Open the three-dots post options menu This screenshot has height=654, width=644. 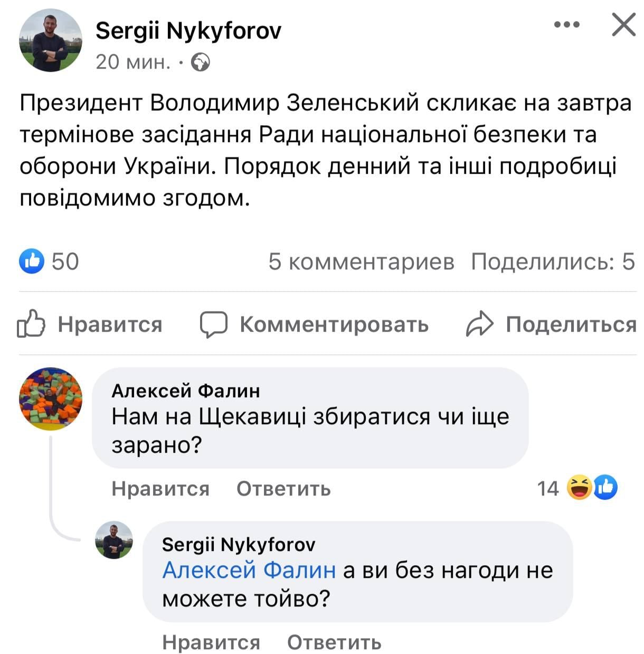coord(567,25)
